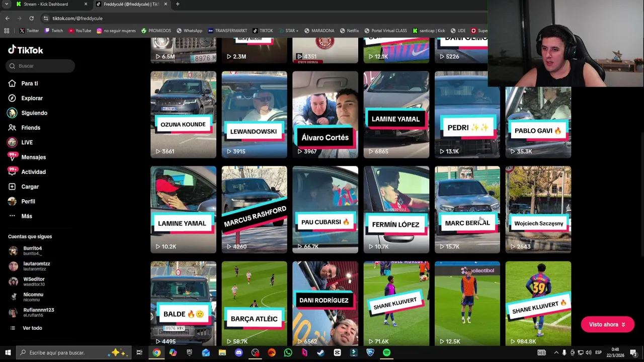Open the LIVE section
The image size is (644, 362).
pyautogui.click(x=27, y=142)
